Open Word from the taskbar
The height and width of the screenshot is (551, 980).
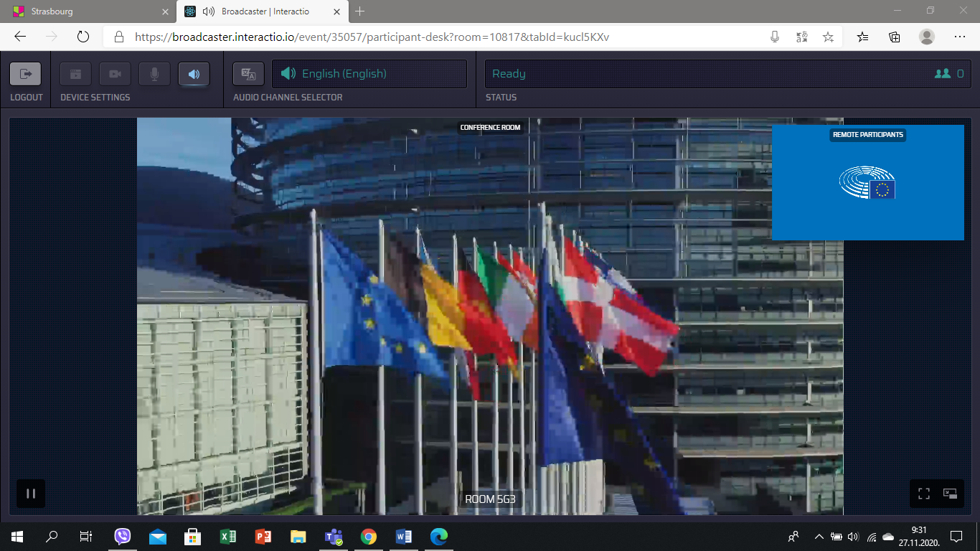[x=404, y=536]
